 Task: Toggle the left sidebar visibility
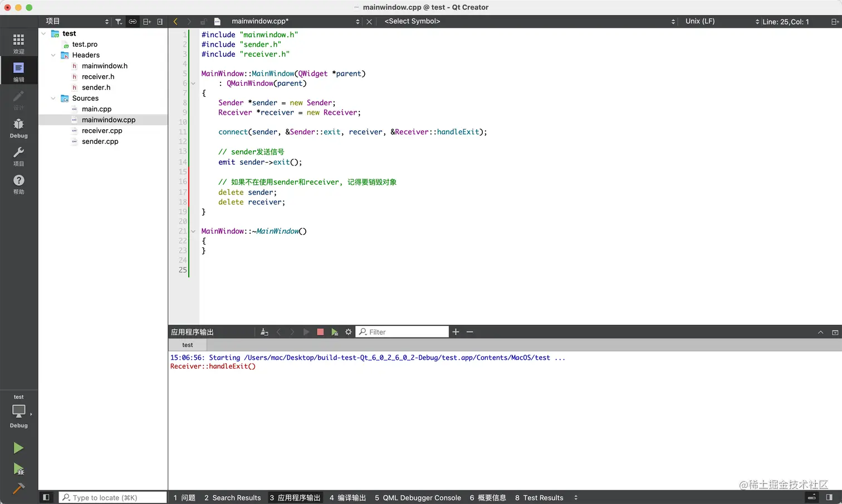click(46, 497)
